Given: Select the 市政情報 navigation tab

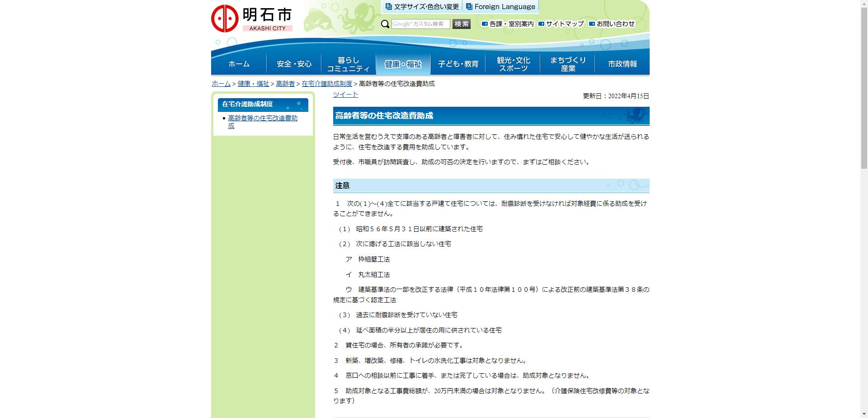Looking at the screenshot, I should 622,64.
